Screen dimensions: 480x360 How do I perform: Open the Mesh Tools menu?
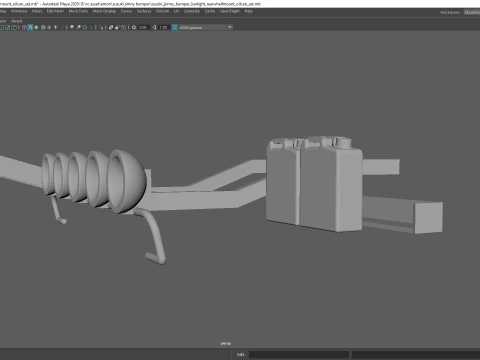[78, 11]
